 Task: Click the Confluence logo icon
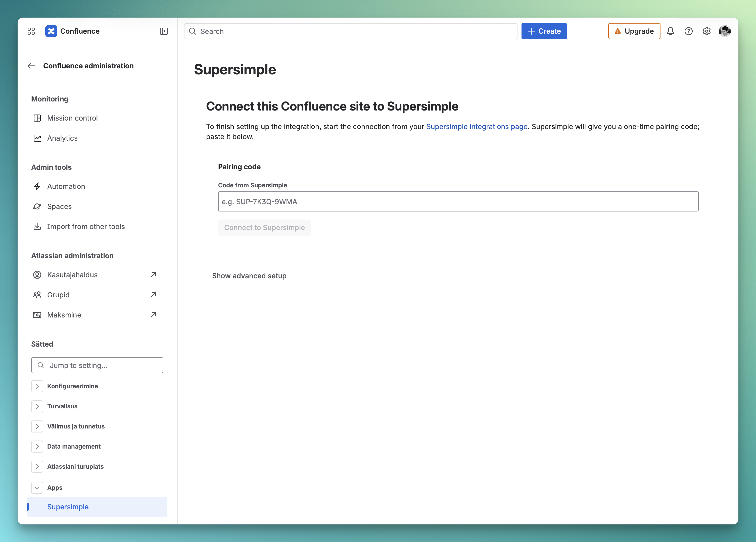[x=51, y=31]
